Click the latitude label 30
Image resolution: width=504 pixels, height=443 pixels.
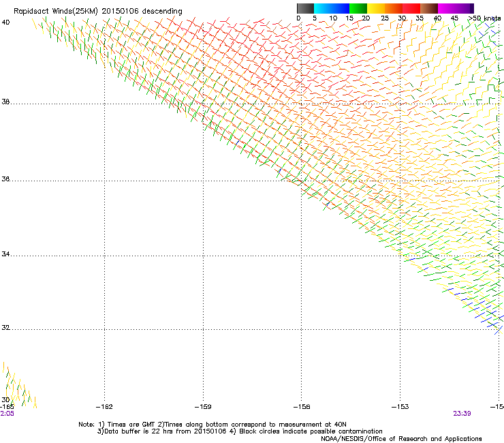5,399
